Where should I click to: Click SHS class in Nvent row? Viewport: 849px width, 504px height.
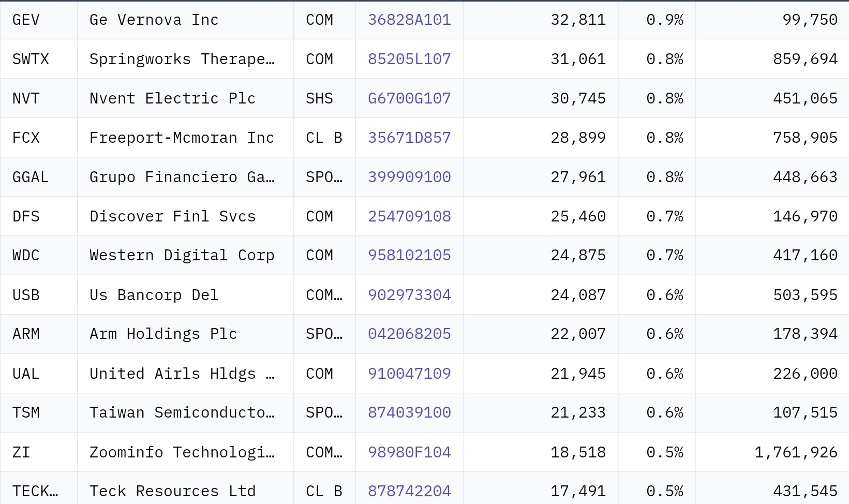pos(319,98)
